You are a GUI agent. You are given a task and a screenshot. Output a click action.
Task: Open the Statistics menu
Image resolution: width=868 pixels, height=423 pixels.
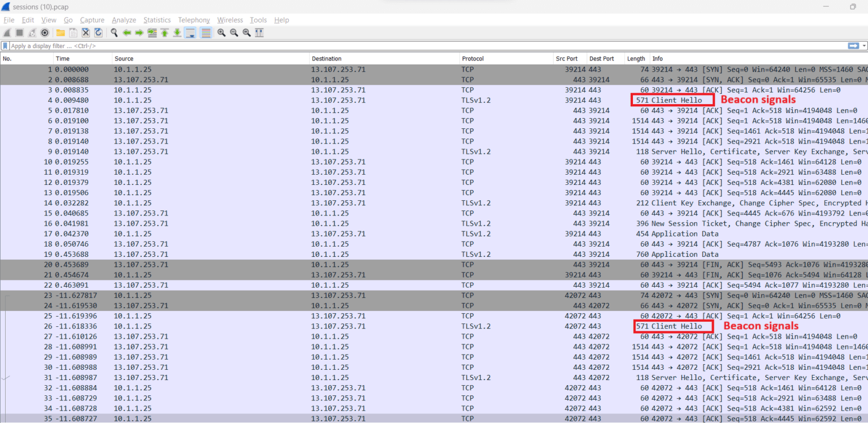coord(157,20)
